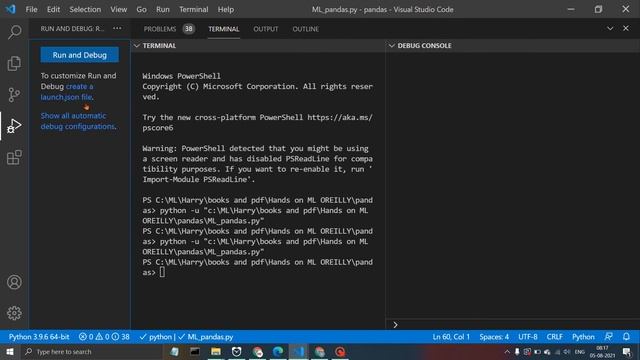Click the notifications bell icon
Viewport: 640px width, 360px height.
click(x=626, y=337)
